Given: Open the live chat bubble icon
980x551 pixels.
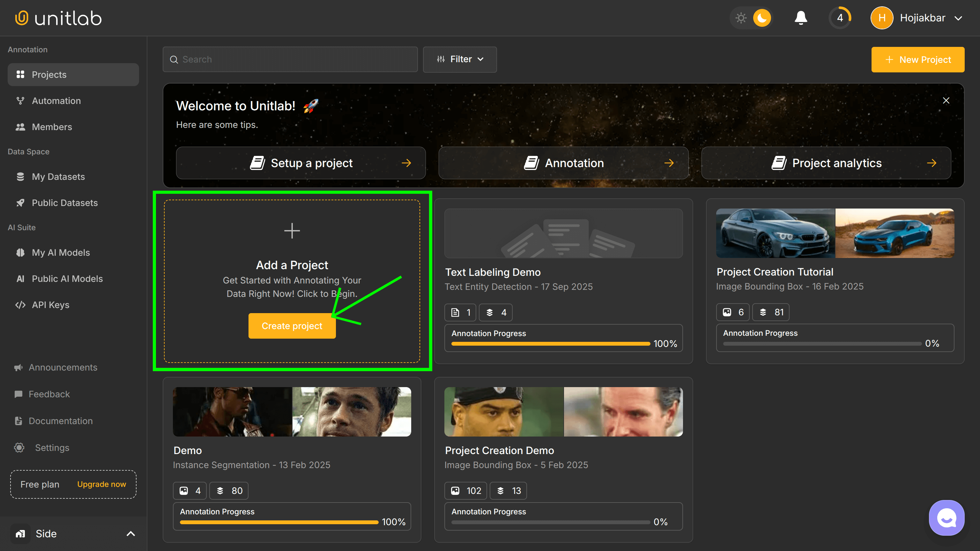Looking at the screenshot, I should [x=947, y=518].
